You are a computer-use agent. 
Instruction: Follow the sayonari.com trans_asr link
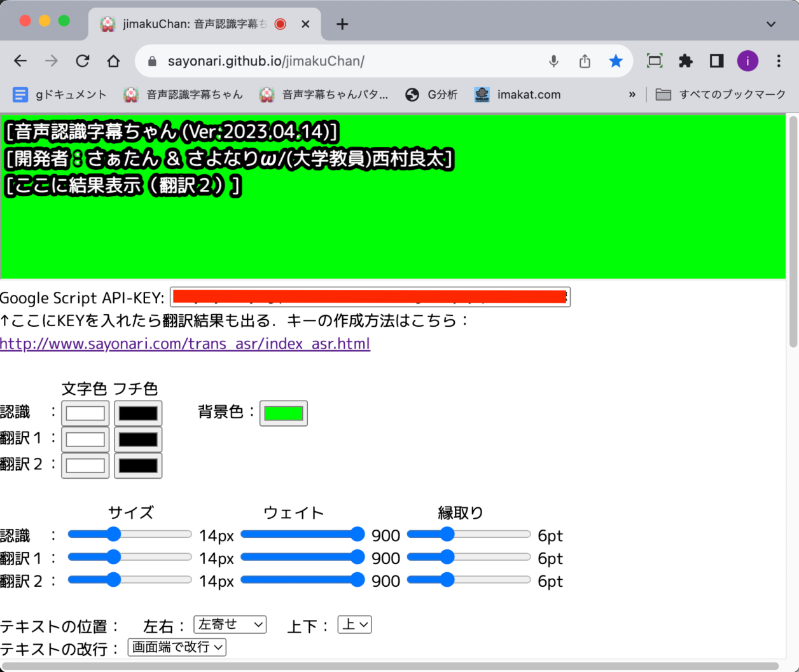[185, 344]
